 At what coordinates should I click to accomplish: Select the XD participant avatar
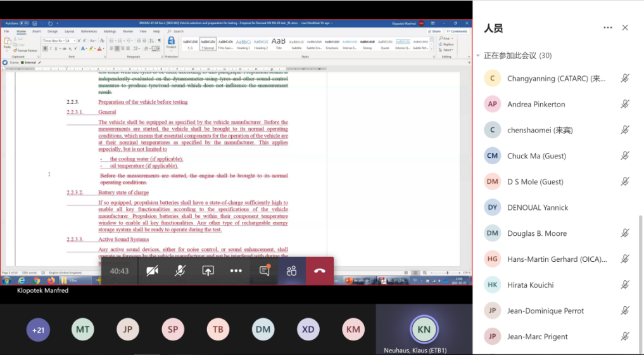pyautogui.click(x=308, y=329)
